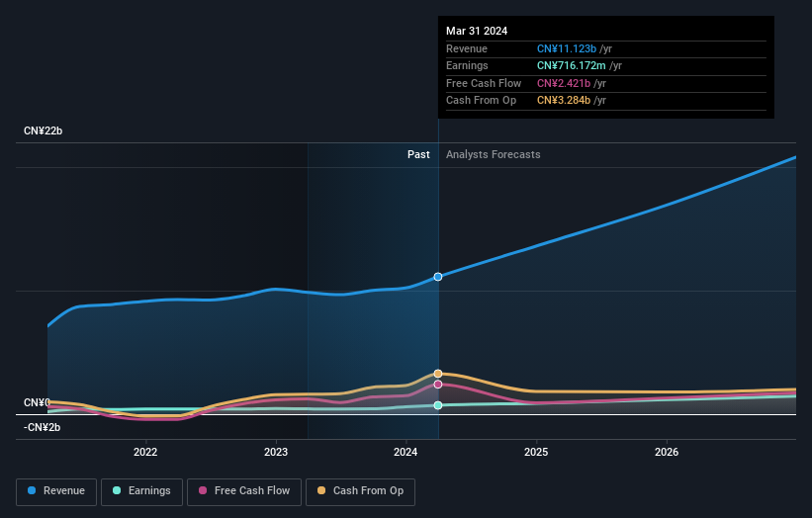Click the Earnings row label in tooltip

coord(467,65)
